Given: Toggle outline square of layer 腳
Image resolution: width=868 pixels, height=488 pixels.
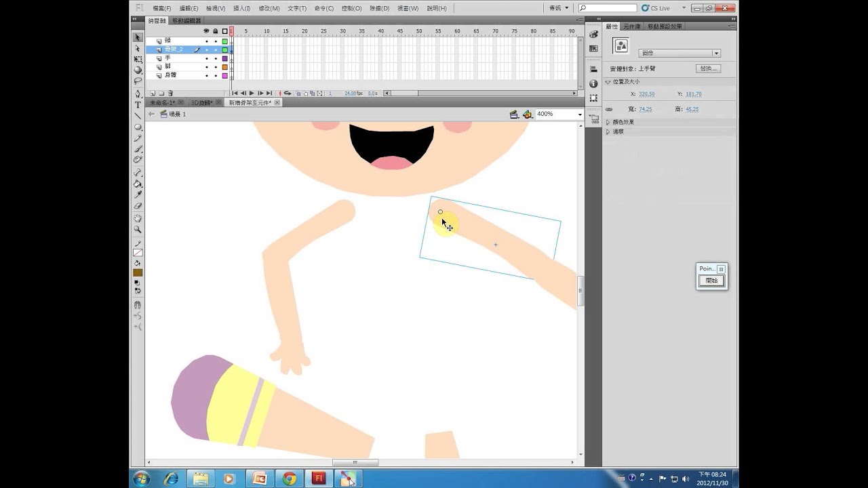Looking at the screenshot, I should coord(225,66).
